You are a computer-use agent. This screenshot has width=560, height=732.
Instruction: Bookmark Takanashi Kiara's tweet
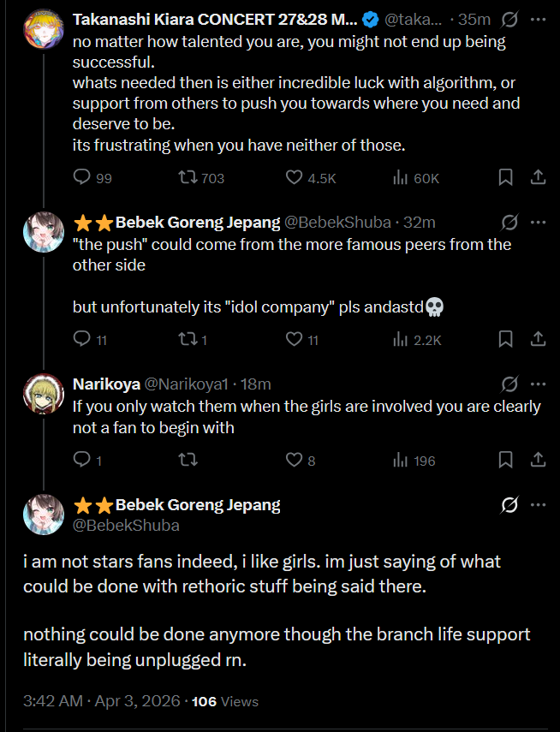[x=506, y=177]
